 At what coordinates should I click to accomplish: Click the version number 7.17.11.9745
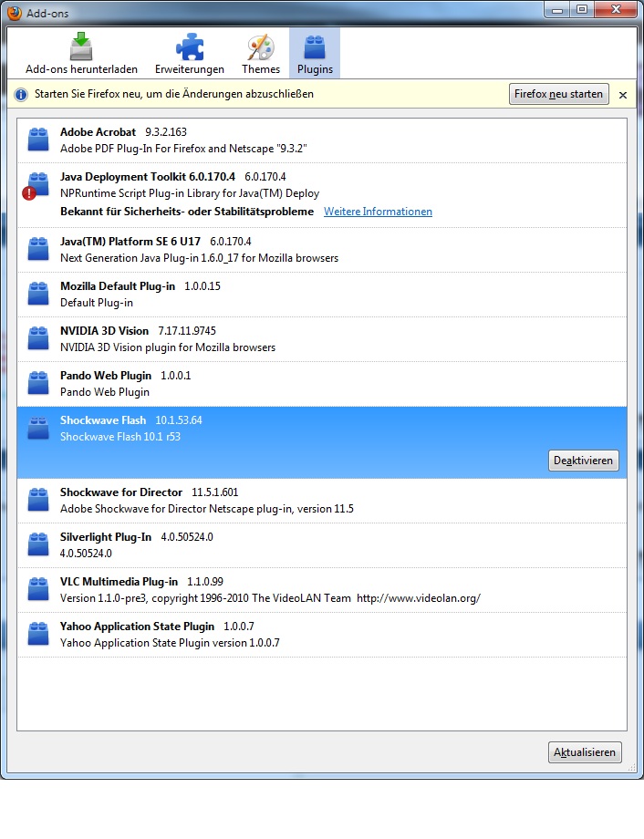[x=187, y=331]
